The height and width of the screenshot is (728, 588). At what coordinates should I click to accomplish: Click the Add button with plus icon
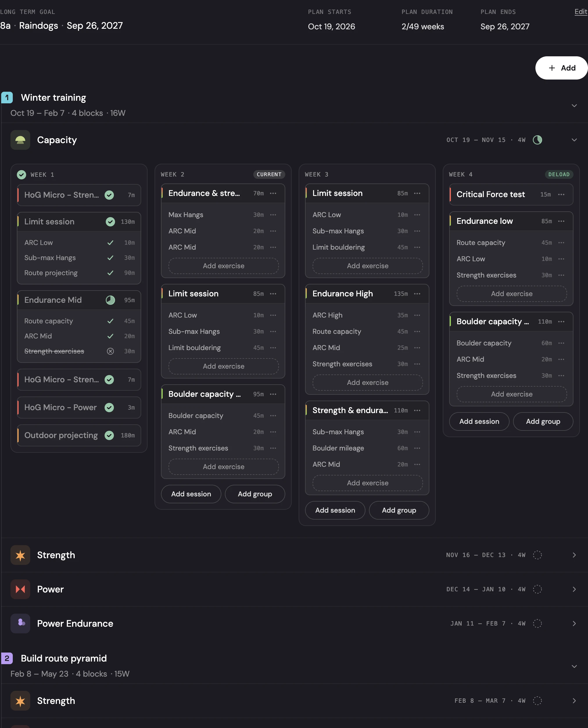click(x=562, y=68)
